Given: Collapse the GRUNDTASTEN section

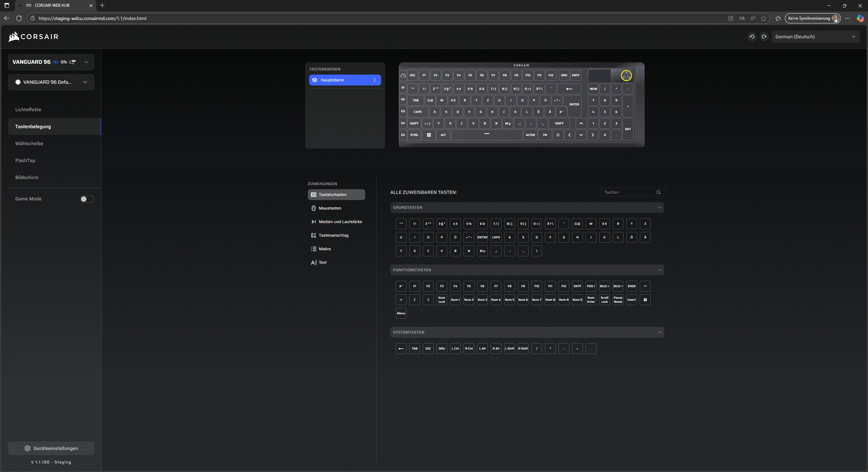Looking at the screenshot, I should tap(659, 208).
